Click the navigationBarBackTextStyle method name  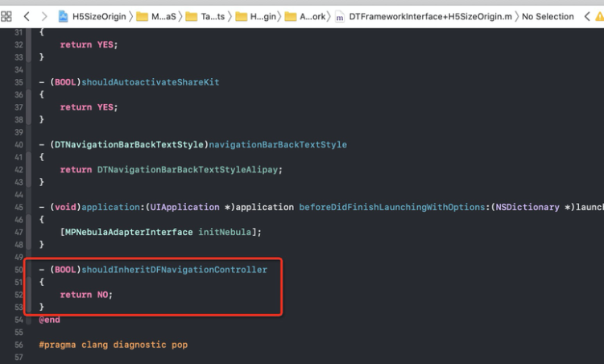click(278, 145)
